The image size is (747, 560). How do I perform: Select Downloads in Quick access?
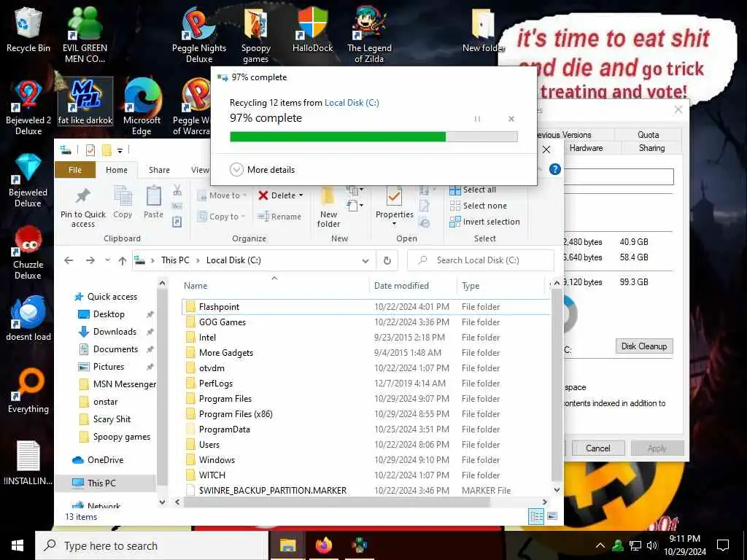(x=115, y=332)
